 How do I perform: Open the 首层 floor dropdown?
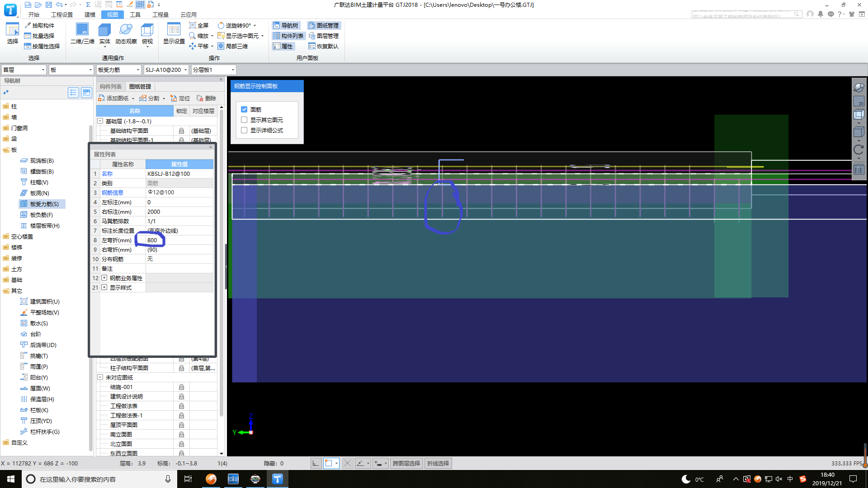click(x=24, y=70)
